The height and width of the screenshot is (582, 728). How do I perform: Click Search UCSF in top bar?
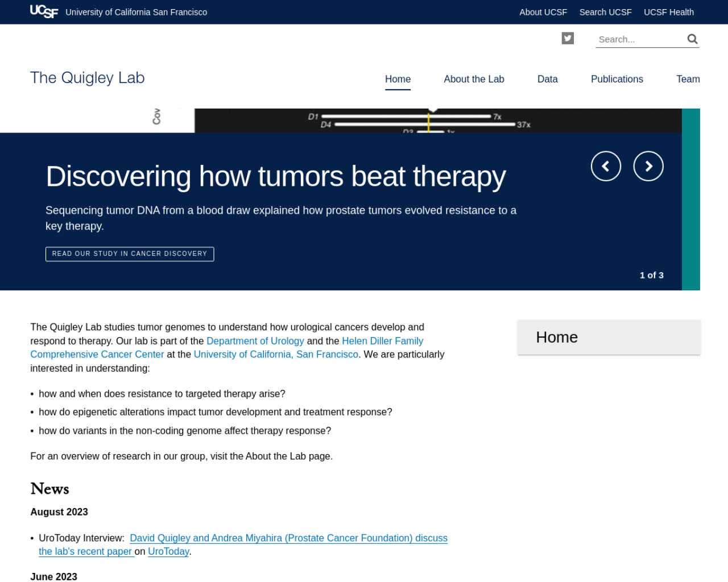605,12
